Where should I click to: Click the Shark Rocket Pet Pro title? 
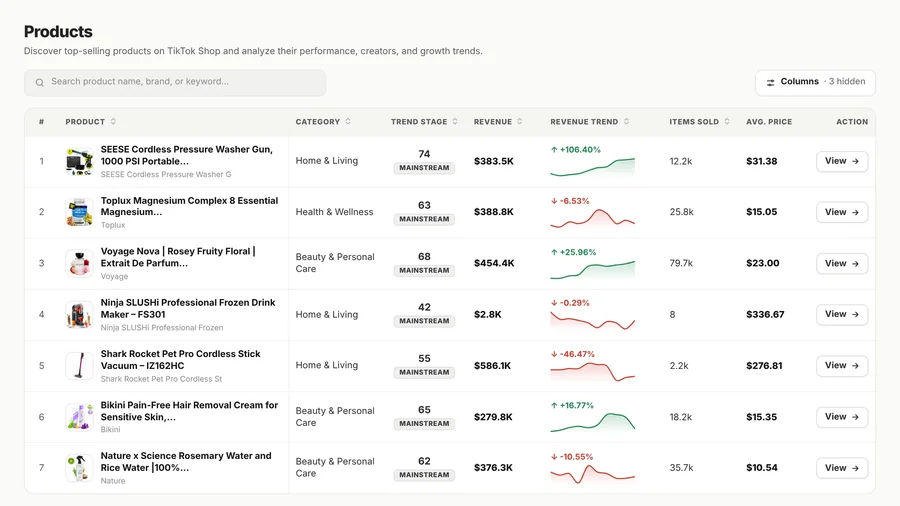pos(180,360)
